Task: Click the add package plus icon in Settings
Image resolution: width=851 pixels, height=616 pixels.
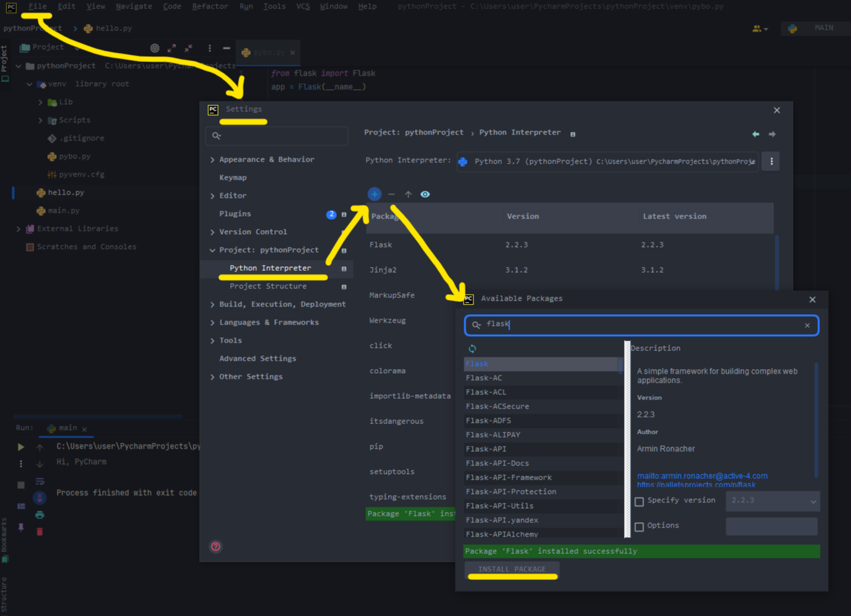Action: point(374,194)
